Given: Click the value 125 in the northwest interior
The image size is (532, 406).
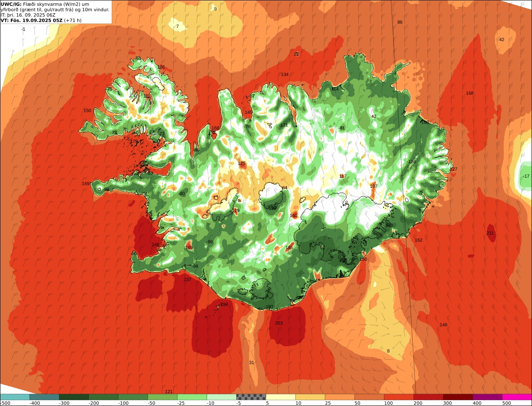Looking at the screenshot, I should click(x=241, y=164).
